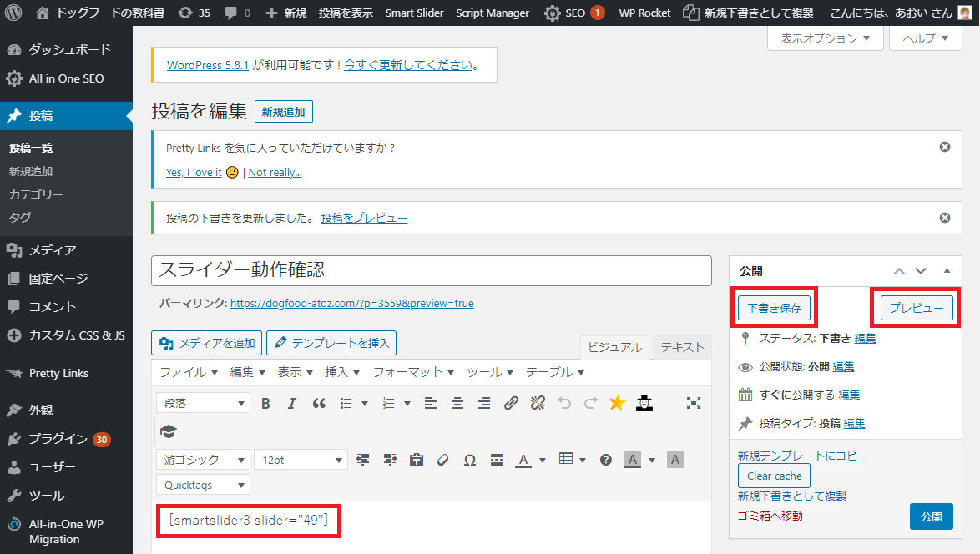Toggle bold formatting in editor toolbar
980x554 pixels.
[x=265, y=403]
